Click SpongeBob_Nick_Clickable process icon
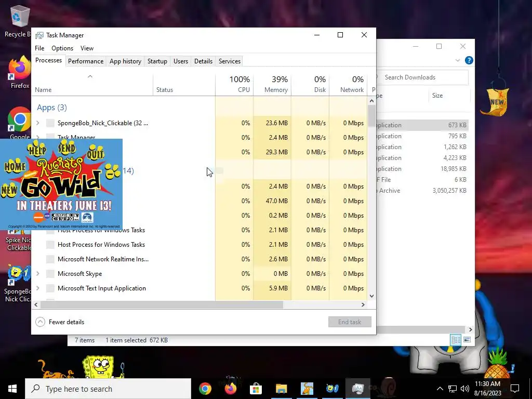 tap(50, 123)
